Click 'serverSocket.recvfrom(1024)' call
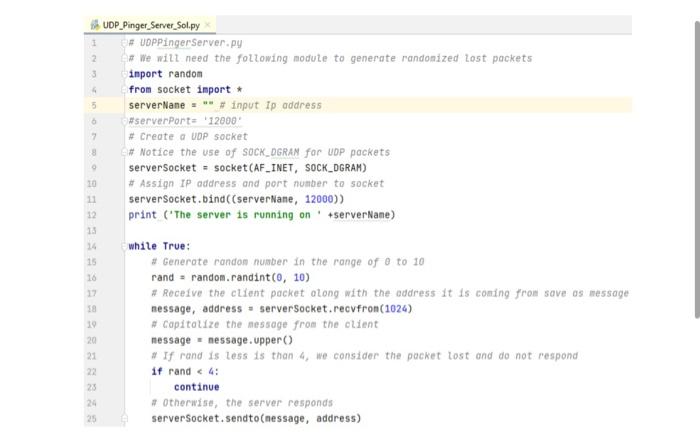Viewport: 700px width, 448px height. (336, 309)
